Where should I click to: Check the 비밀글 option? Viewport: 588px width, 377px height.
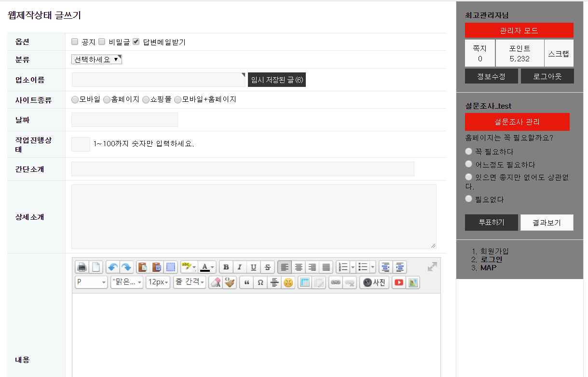click(102, 42)
